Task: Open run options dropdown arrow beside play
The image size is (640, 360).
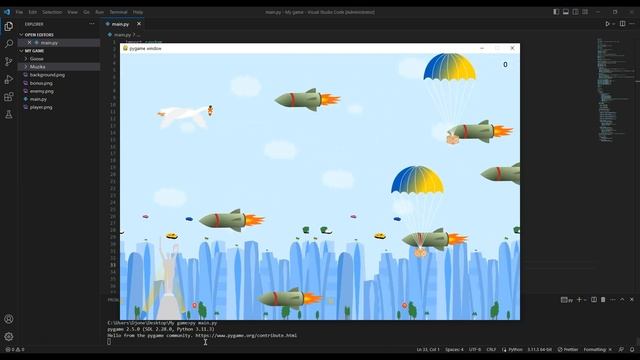Action: coord(613,24)
